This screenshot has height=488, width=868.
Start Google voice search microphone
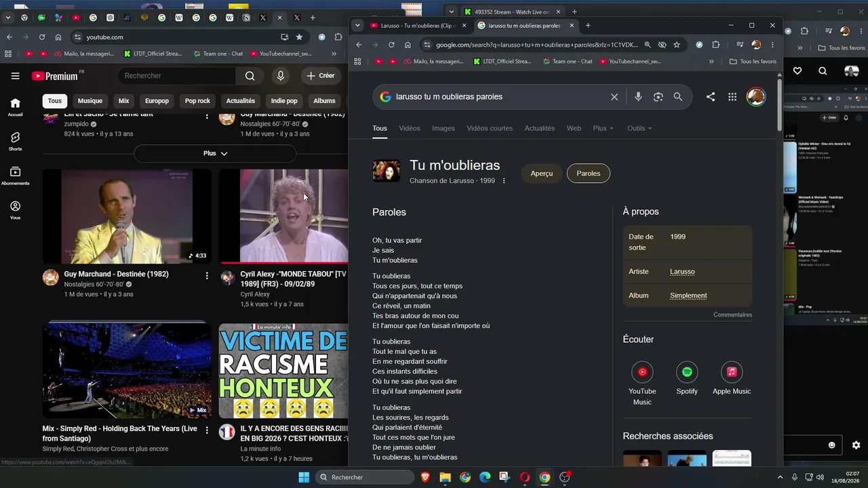638,97
